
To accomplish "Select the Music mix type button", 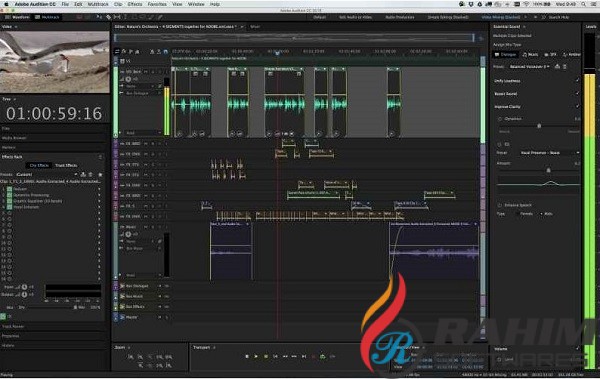I will [x=530, y=55].
